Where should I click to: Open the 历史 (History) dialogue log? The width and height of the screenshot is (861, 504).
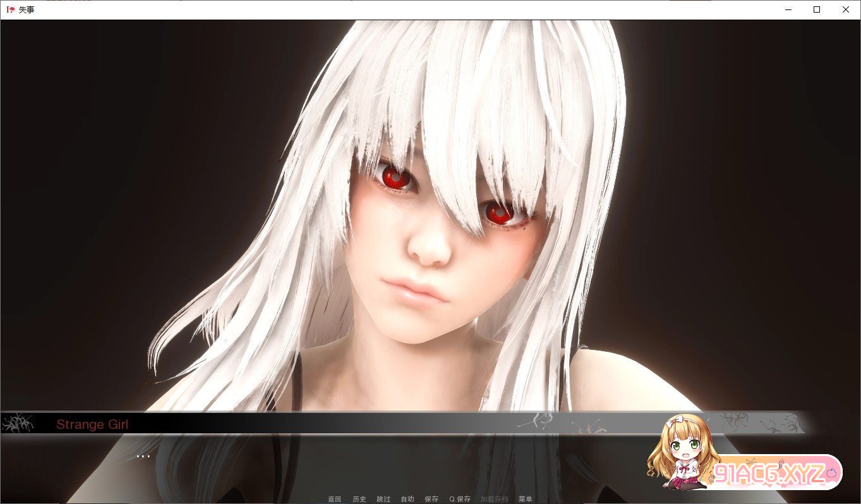pos(359,499)
